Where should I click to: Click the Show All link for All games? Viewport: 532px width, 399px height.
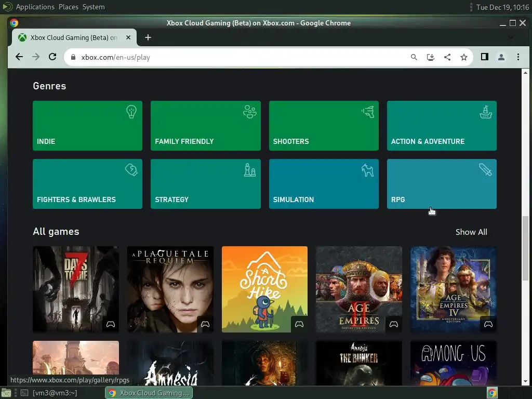pos(471,232)
